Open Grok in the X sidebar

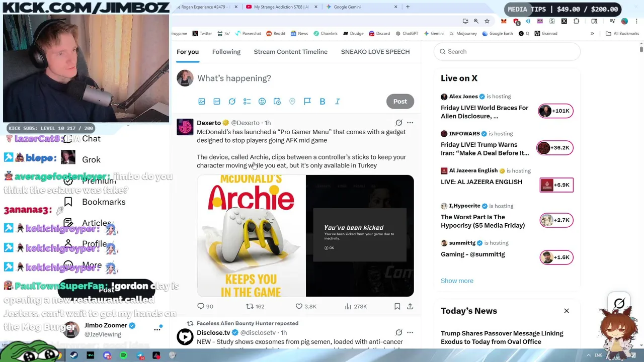coord(91,160)
